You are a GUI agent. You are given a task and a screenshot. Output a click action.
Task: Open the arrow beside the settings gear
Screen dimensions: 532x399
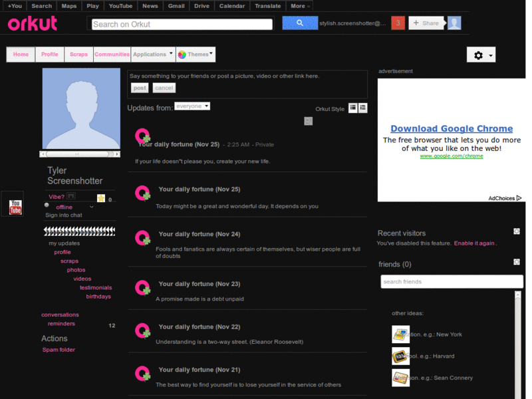pyautogui.click(x=491, y=56)
